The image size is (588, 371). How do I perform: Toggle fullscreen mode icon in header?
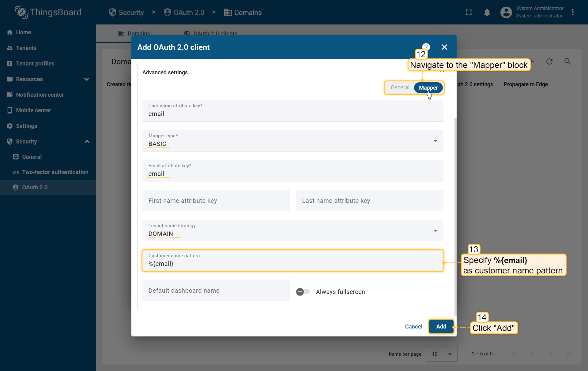coord(469,13)
